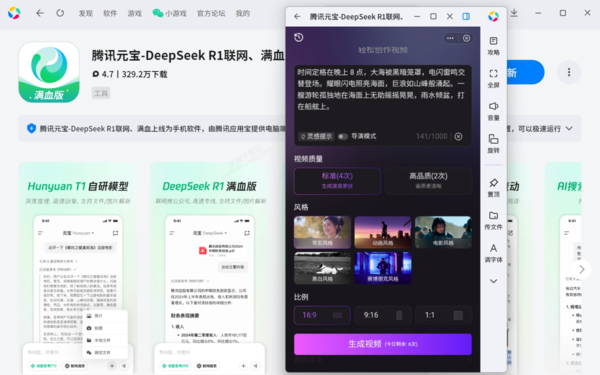600x375 pixels.
Task: Open the history clock icon in the mini-program
Action: point(299,37)
